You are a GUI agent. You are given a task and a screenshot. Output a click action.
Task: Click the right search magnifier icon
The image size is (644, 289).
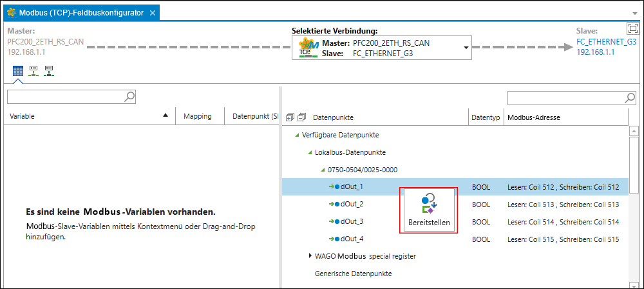[630, 97]
